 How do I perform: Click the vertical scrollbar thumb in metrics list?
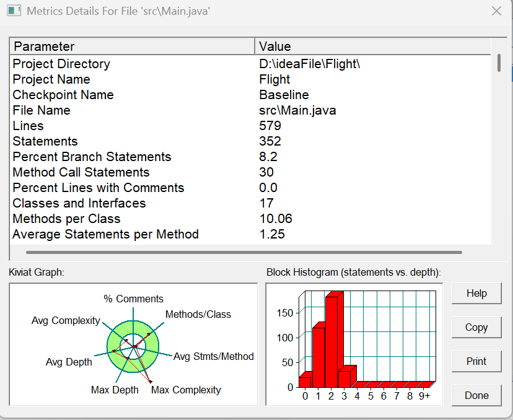coord(499,63)
